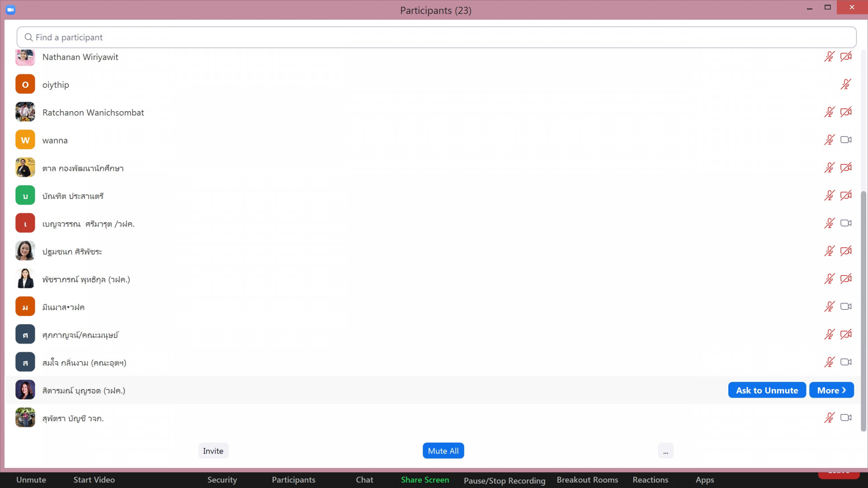This screenshot has width=868, height=488.
Task: Click oiythip's muted microphone icon
Action: click(x=846, y=84)
